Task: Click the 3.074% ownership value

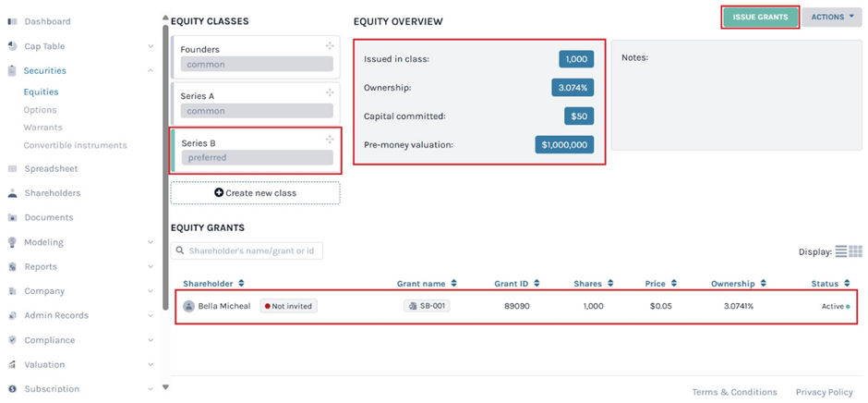Action: (x=573, y=88)
